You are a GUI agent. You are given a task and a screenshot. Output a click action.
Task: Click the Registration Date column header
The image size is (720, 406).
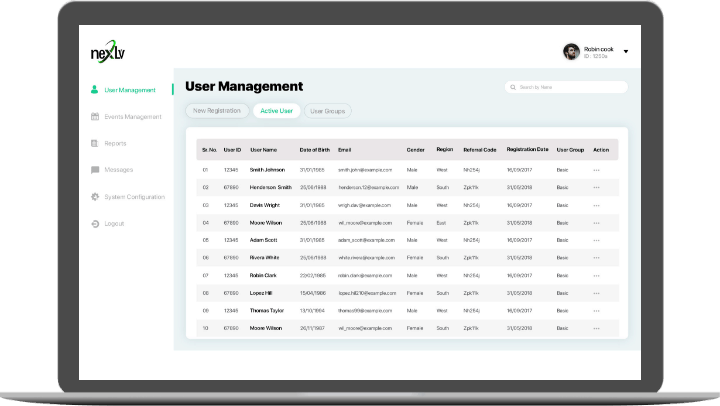click(527, 149)
